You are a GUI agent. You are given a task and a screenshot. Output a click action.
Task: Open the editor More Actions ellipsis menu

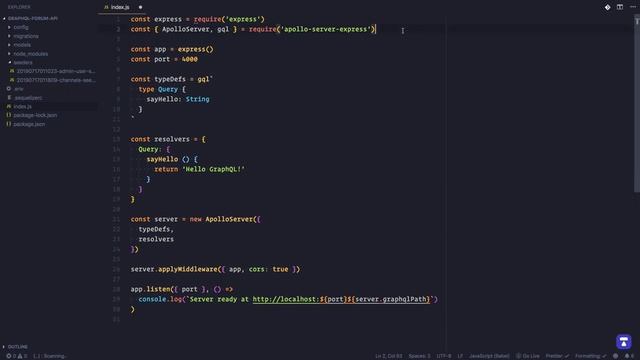pos(632,7)
